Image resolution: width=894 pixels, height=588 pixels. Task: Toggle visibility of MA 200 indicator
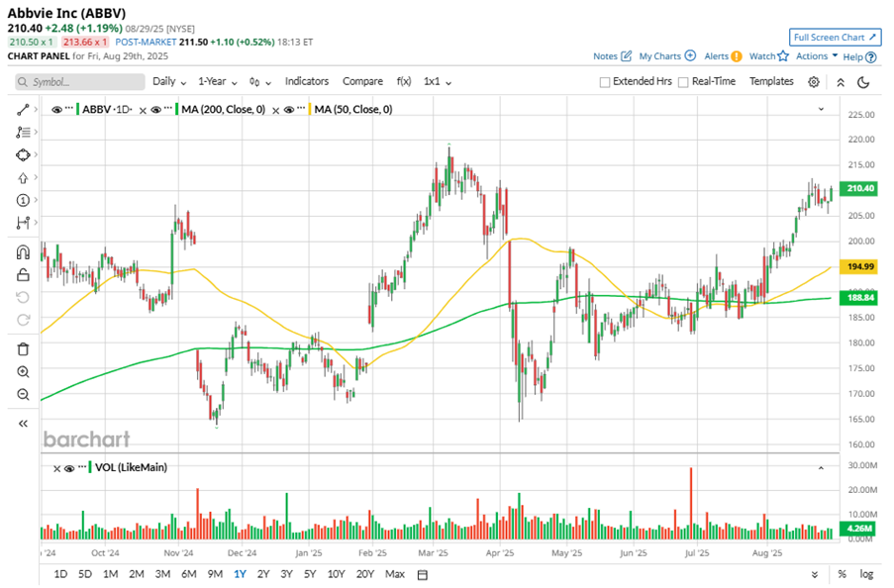pos(155,110)
